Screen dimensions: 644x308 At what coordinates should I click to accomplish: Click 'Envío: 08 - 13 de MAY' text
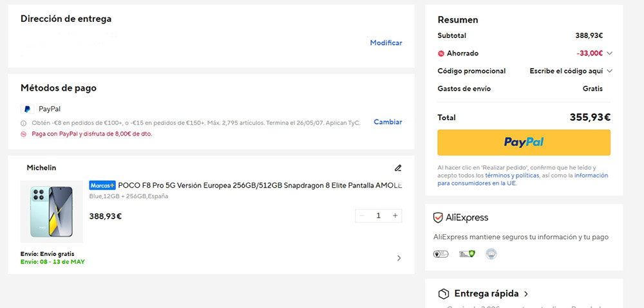point(53,262)
